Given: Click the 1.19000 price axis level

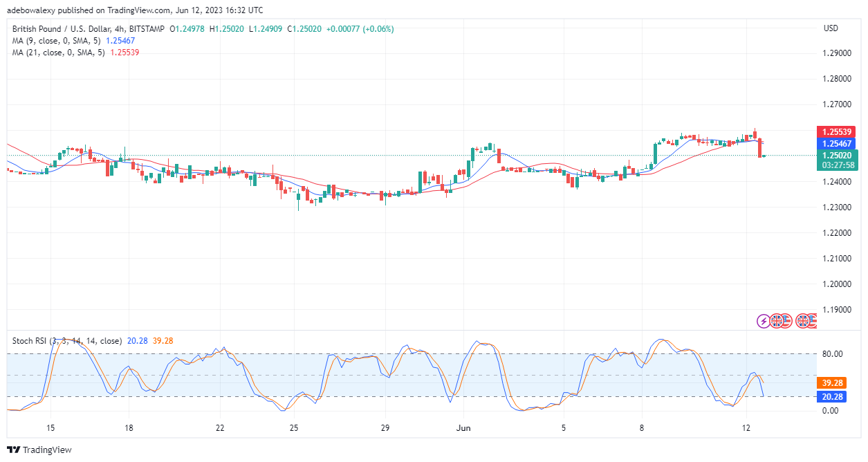Looking at the screenshot, I should pyautogui.click(x=836, y=309).
